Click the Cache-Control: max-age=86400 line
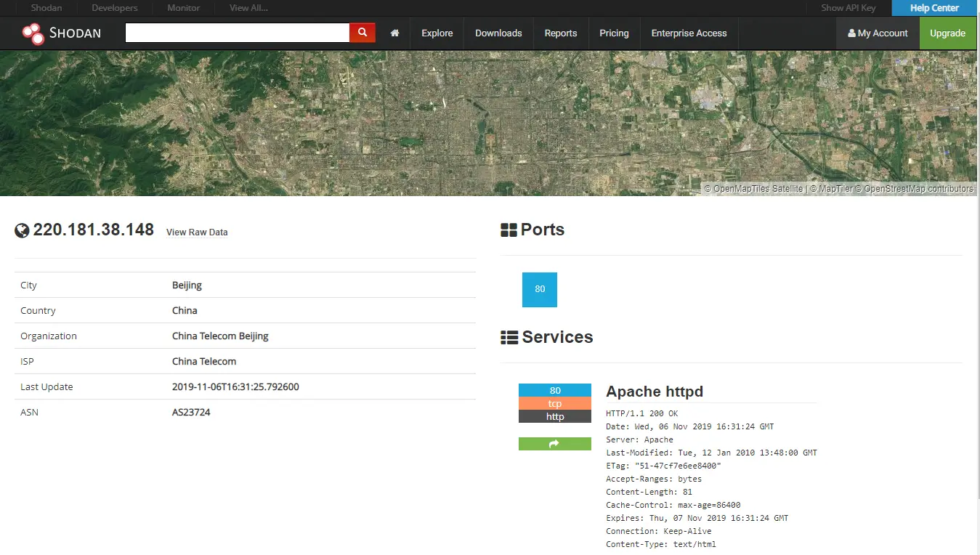Image resolution: width=980 pixels, height=555 pixels. pos(673,505)
